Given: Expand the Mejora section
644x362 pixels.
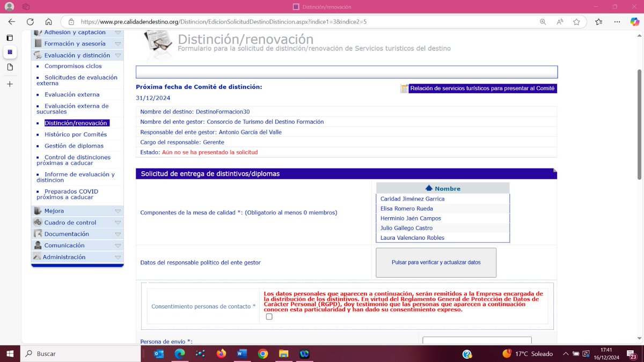Looking at the screenshot, I should point(77,211).
